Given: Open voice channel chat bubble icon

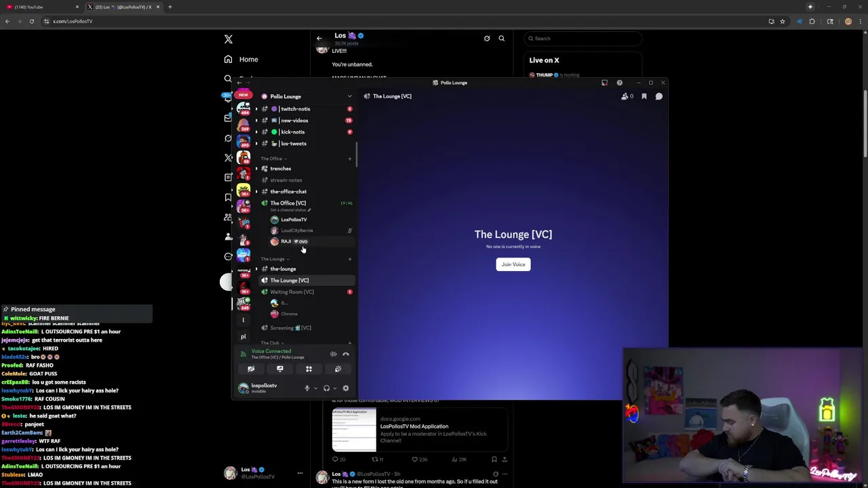Looking at the screenshot, I should point(658,96).
